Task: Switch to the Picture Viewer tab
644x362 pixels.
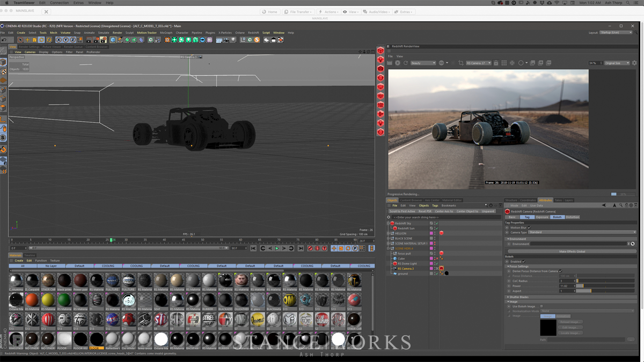Action: click(x=52, y=47)
